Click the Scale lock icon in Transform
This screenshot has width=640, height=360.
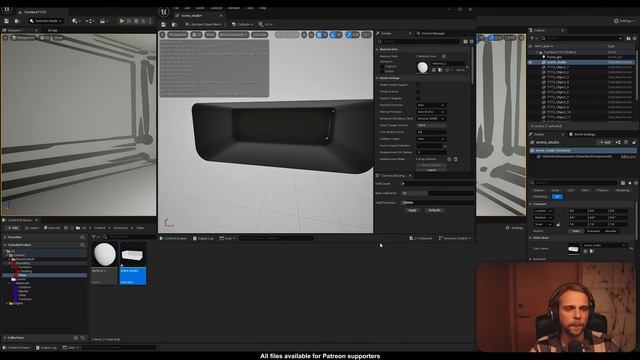[558, 224]
